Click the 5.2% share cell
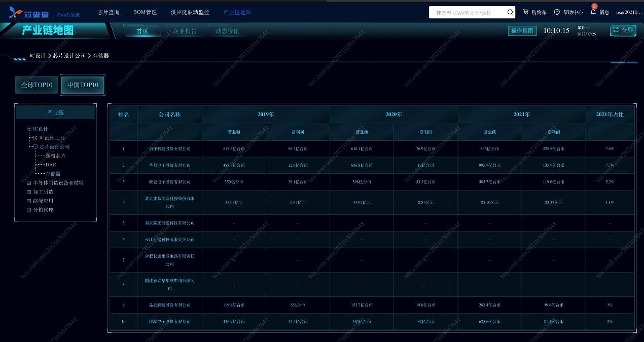Screen dimensions: 644x342 [x=610, y=182]
